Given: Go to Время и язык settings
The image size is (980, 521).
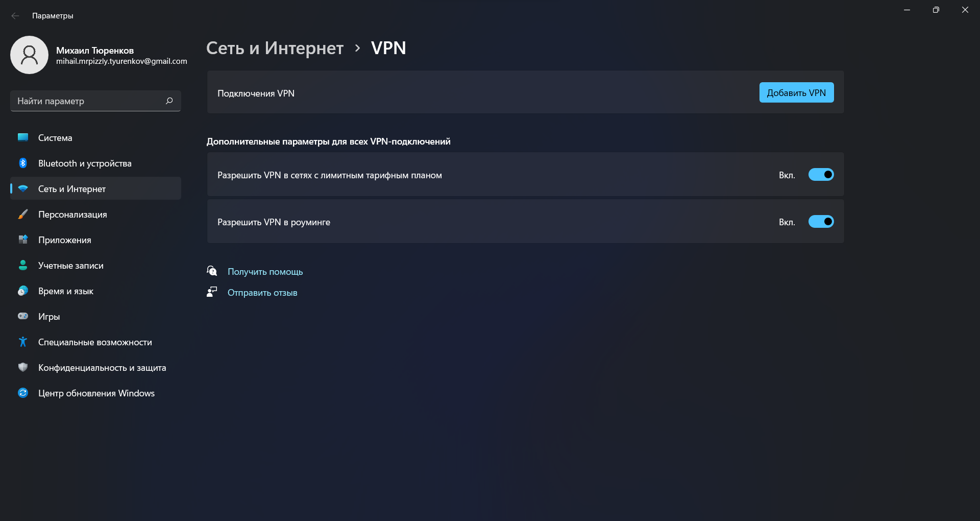Looking at the screenshot, I should tap(95, 291).
